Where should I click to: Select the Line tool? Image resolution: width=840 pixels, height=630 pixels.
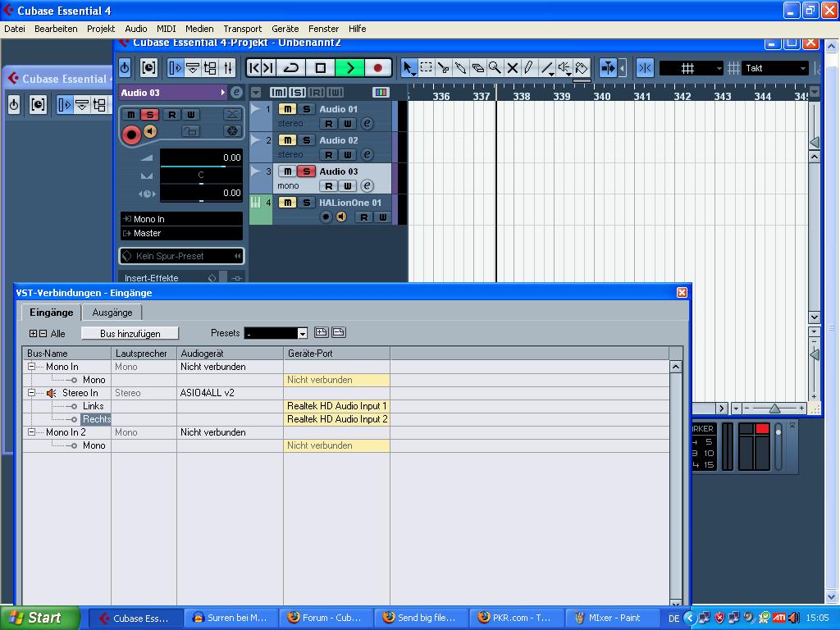click(x=546, y=68)
